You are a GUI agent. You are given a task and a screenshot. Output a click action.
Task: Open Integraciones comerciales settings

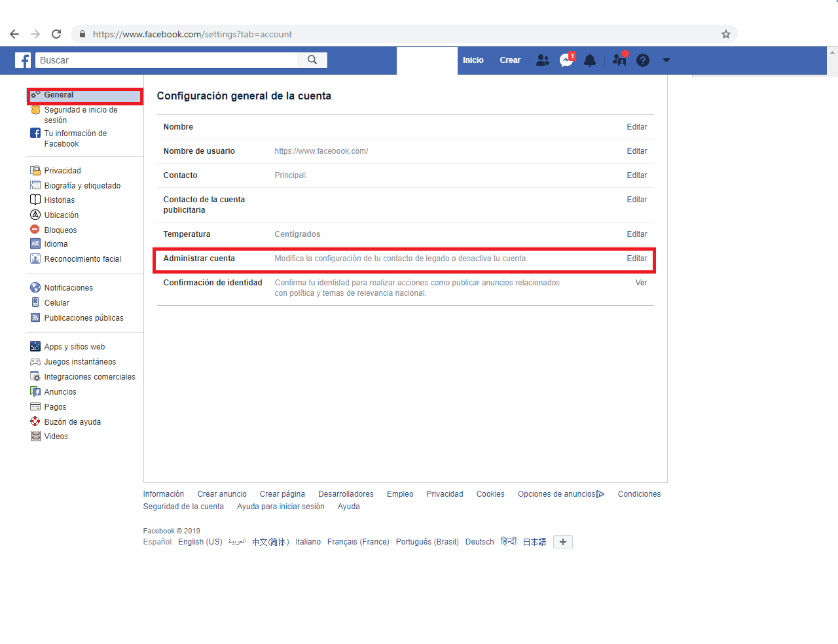pyautogui.click(x=90, y=377)
